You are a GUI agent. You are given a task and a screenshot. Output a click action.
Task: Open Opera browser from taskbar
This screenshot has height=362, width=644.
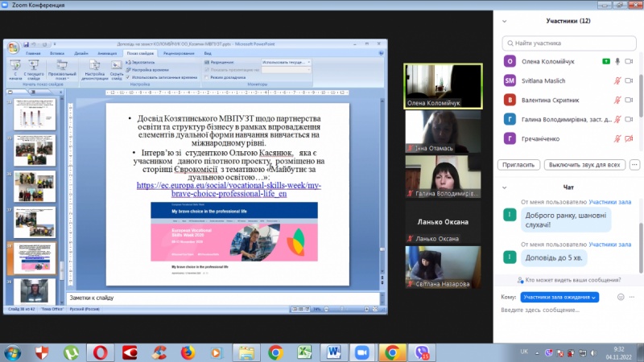click(101, 352)
